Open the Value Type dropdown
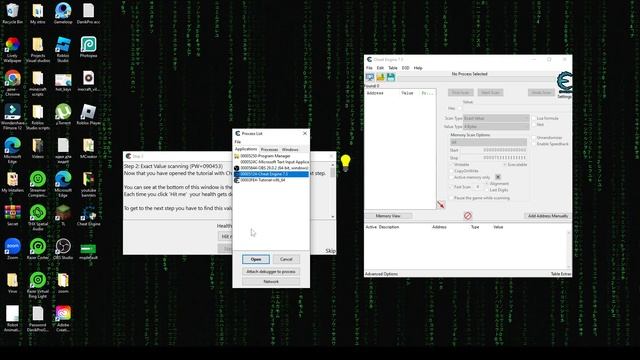Screen dimensions: 640x360 [x=496, y=127]
